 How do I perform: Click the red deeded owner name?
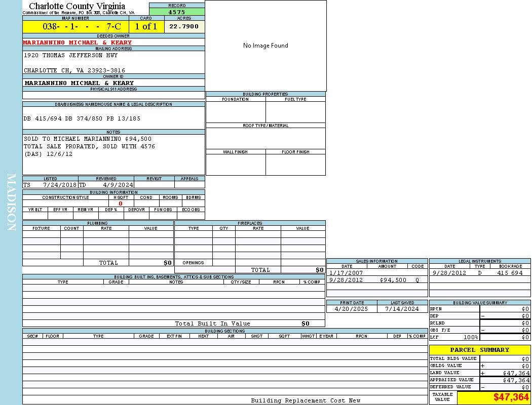tap(77, 43)
